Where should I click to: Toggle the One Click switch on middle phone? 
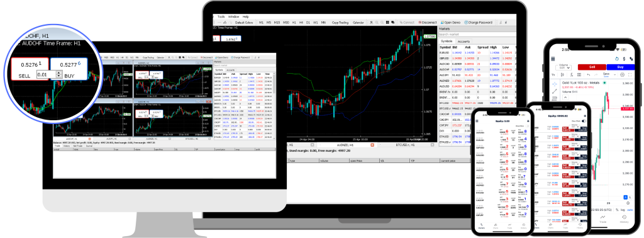pyautogui.click(x=584, y=121)
